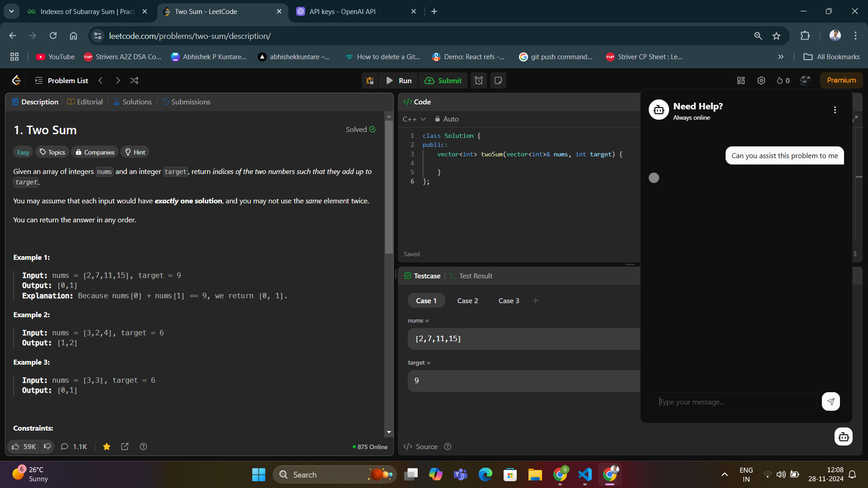The height and width of the screenshot is (488, 868).
Task: Switch to the Editorial tab
Action: point(85,102)
